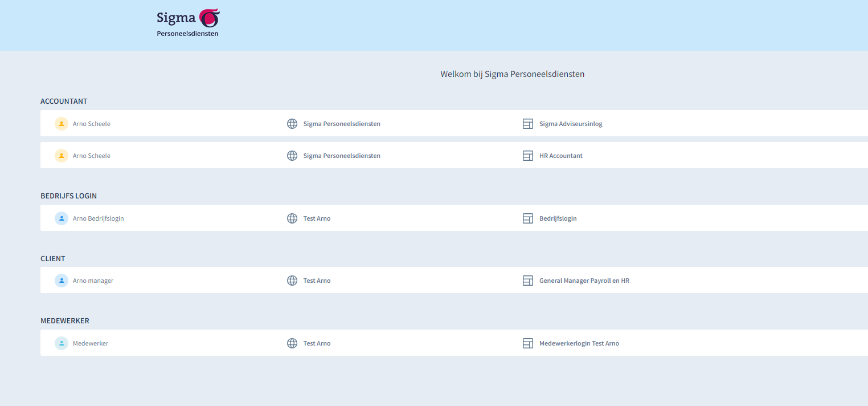Click layout icon beside Sigma Adviseursinlog

pos(528,124)
